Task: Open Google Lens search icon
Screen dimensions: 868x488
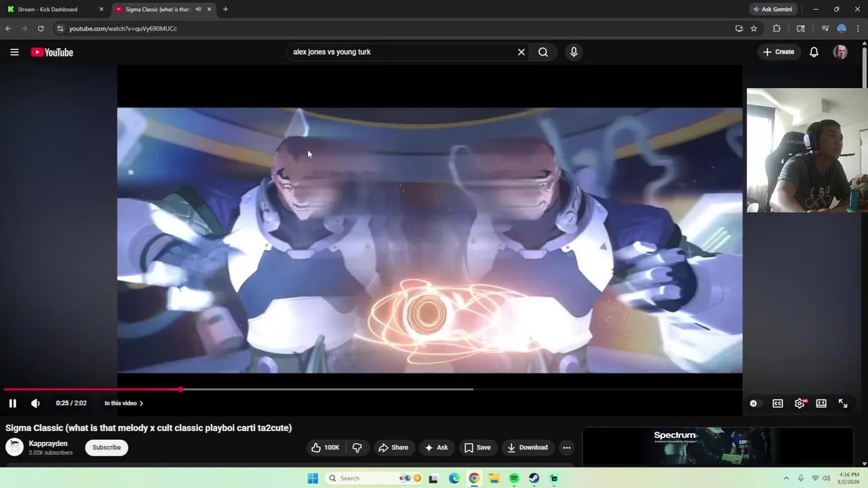Action: 801,28
